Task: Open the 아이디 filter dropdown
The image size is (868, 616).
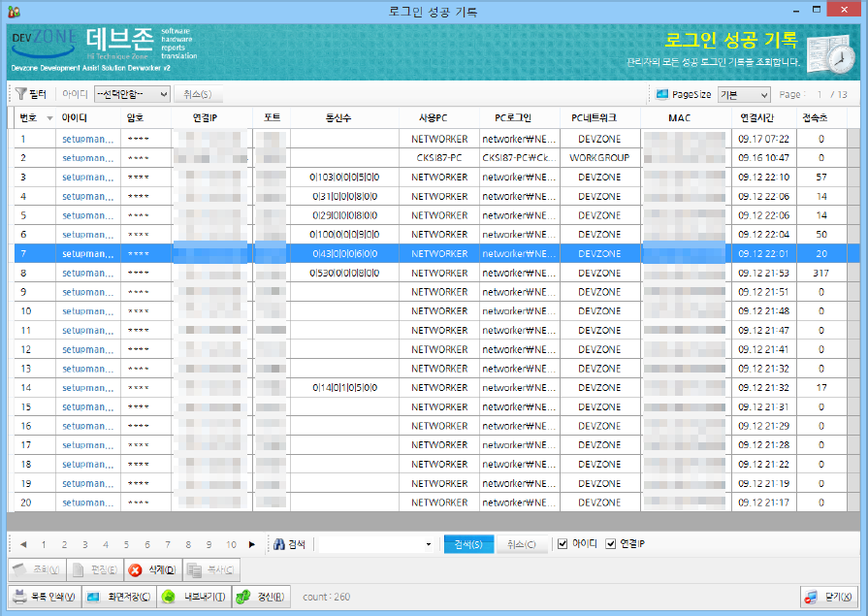Action: click(x=132, y=94)
